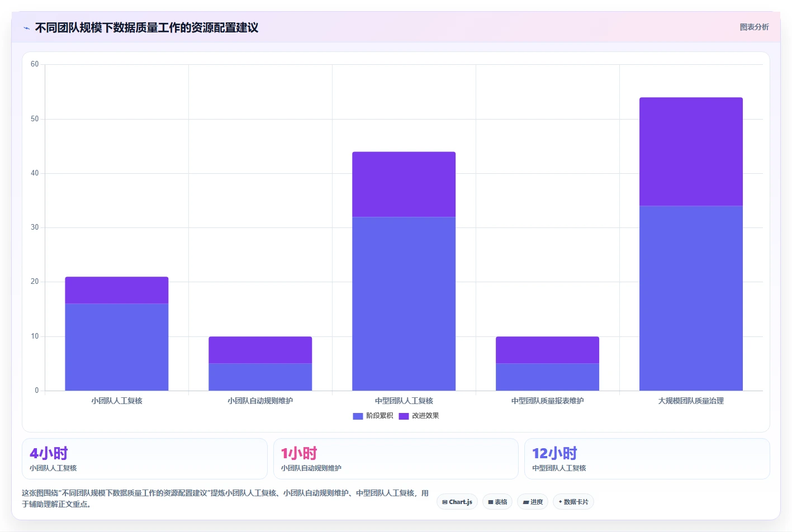792x532 pixels.
Task: Click the 1小时 小团队自动规则维护 data card
Action: [396, 459]
